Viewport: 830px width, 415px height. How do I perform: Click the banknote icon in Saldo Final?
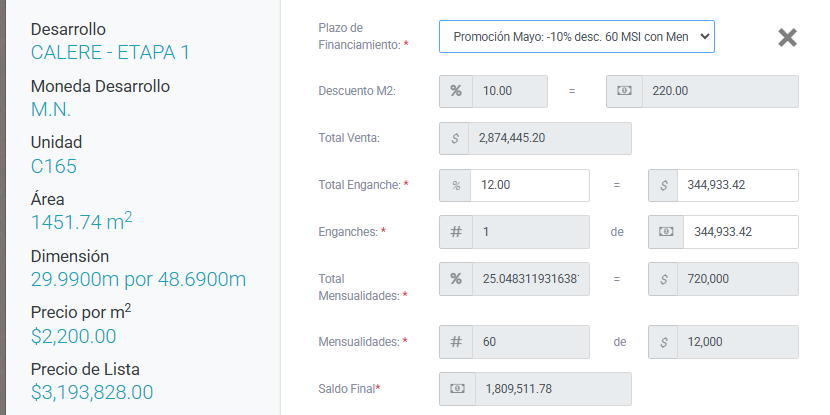click(457, 389)
